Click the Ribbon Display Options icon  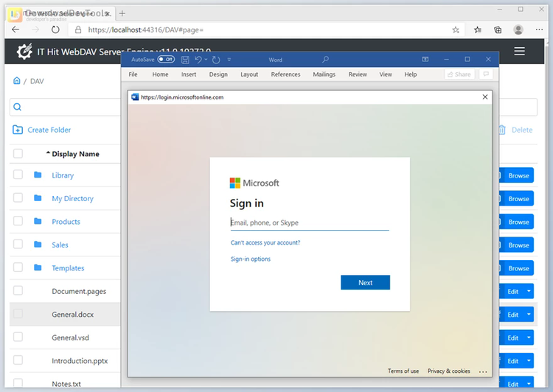click(425, 59)
